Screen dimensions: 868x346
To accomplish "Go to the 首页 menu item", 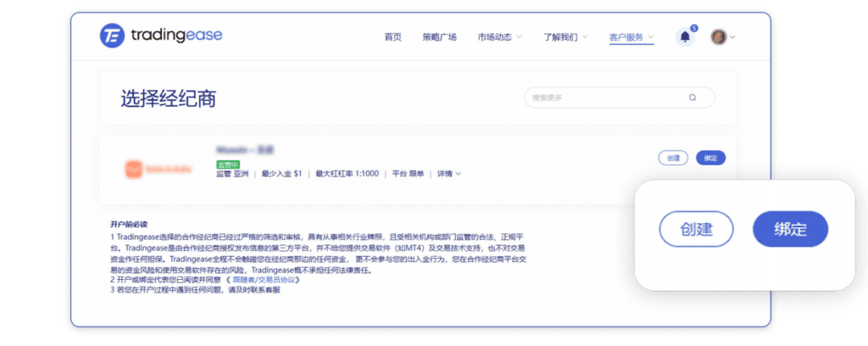I will coord(392,37).
